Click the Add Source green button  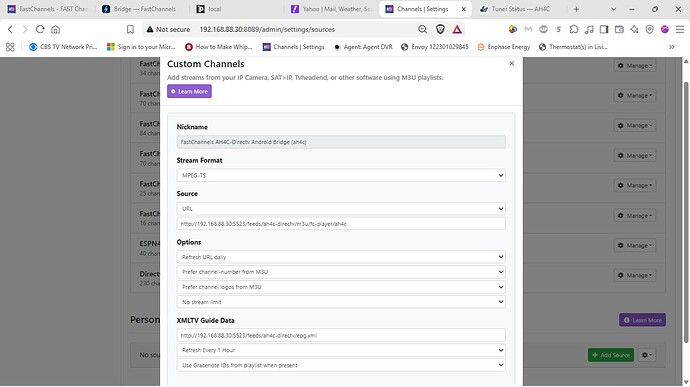(611, 355)
